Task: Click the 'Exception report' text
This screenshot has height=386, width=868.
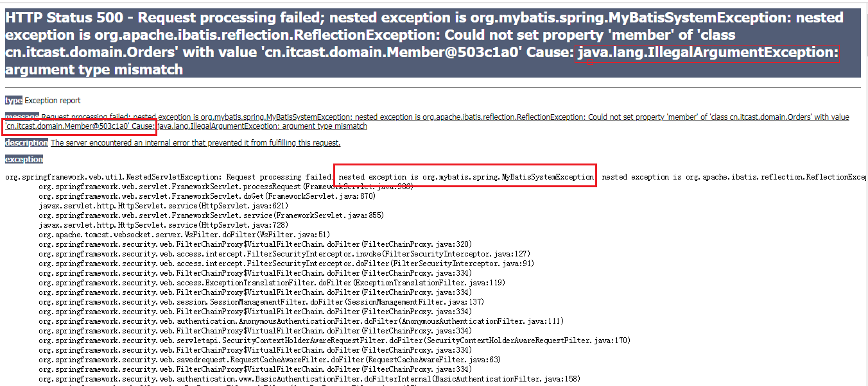Action: (51, 101)
